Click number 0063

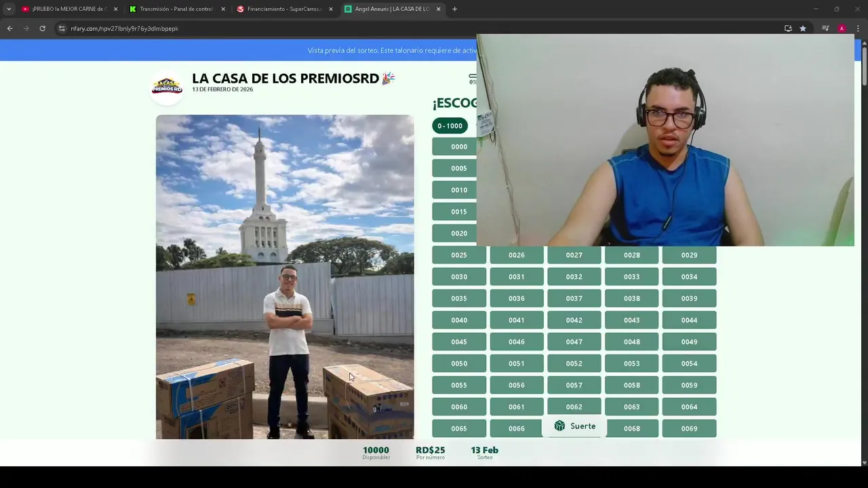click(x=632, y=407)
